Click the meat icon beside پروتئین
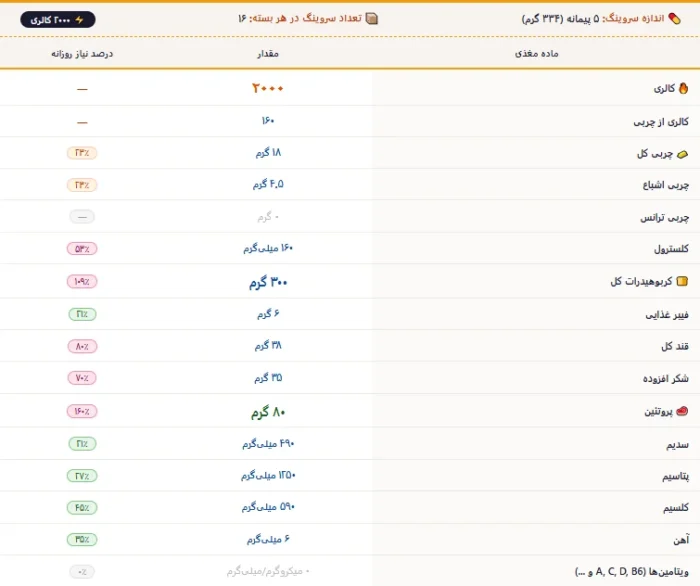 pyautogui.click(x=682, y=411)
